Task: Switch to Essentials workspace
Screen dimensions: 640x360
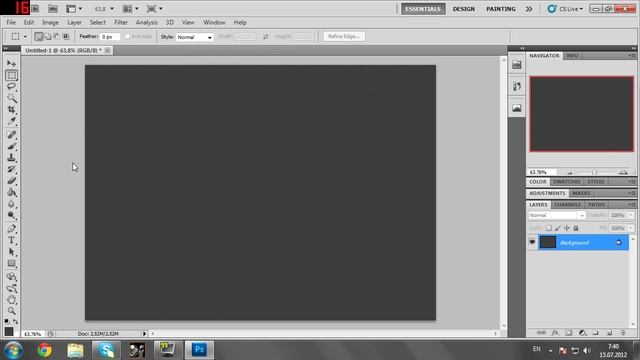Action: pos(423,9)
